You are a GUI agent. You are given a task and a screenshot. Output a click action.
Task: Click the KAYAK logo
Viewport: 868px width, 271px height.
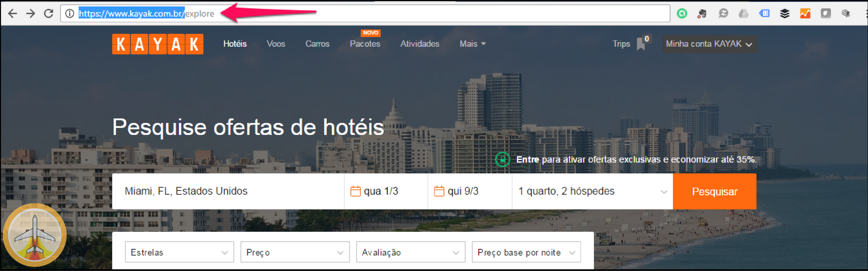[157, 44]
